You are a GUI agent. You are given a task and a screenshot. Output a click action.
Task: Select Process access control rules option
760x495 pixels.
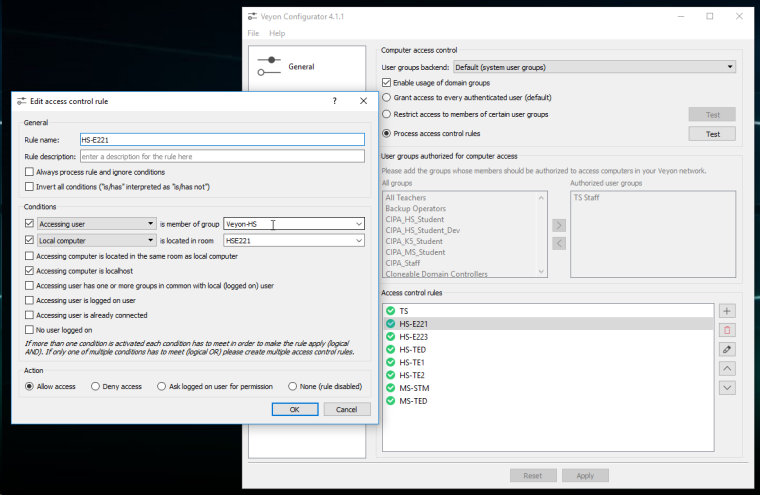pyautogui.click(x=386, y=133)
